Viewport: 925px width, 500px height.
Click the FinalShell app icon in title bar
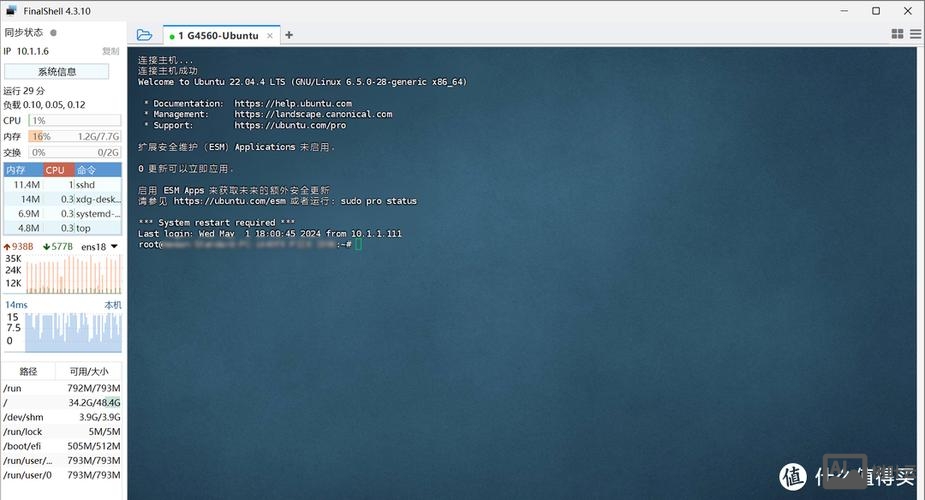11,11
